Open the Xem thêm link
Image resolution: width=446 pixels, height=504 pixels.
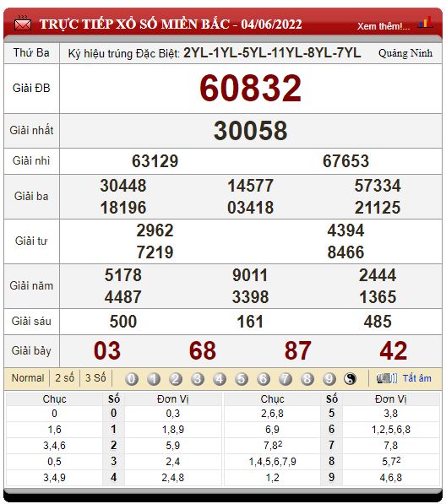click(x=383, y=26)
